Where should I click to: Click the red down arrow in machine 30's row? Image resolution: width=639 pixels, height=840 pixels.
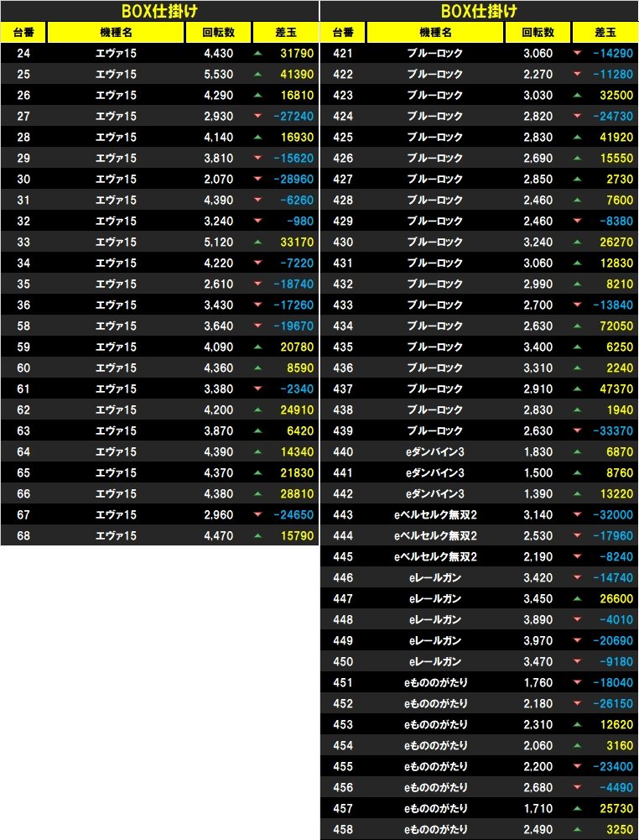(258, 180)
